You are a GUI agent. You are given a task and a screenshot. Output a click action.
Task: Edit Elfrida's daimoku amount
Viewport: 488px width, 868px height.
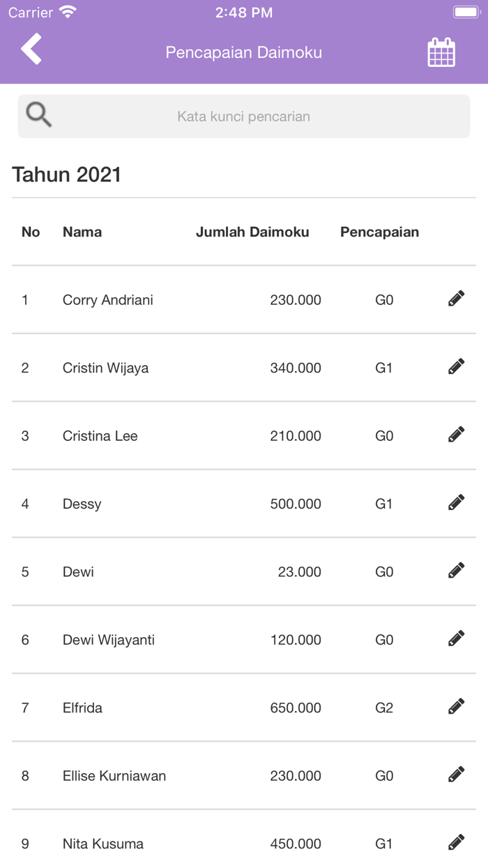click(456, 708)
